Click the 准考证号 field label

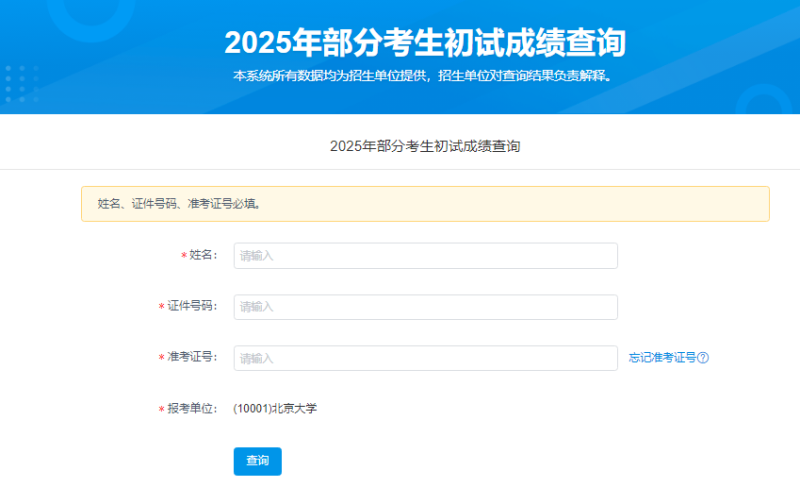pyautogui.click(x=192, y=358)
